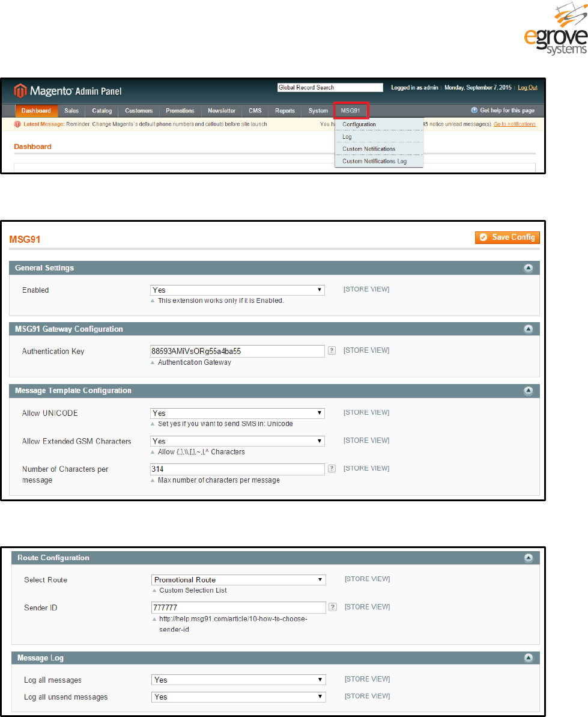Open the Enabled dropdown
Screen dimensions: 588x717
(238, 290)
